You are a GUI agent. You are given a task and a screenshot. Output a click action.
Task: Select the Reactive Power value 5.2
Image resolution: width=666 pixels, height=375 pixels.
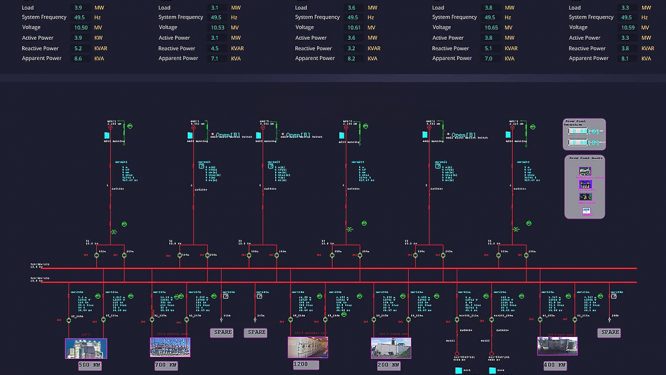tap(78, 48)
